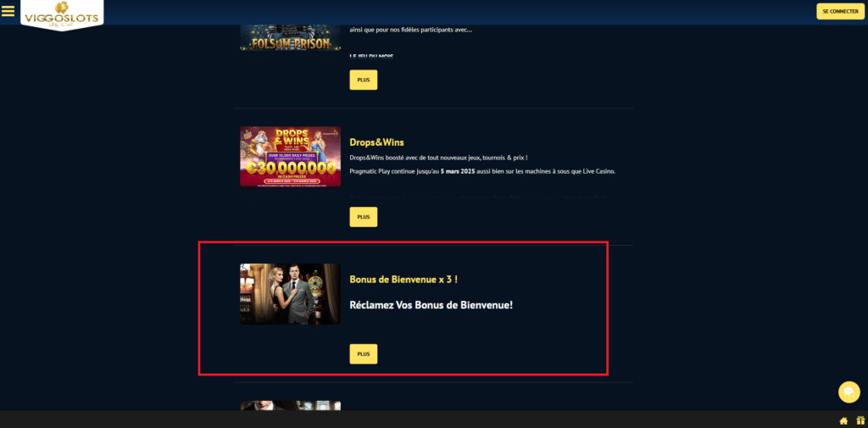Open the Bonus de Bienvenue couple image
The image size is (868, 428).
tap(290, 294)
